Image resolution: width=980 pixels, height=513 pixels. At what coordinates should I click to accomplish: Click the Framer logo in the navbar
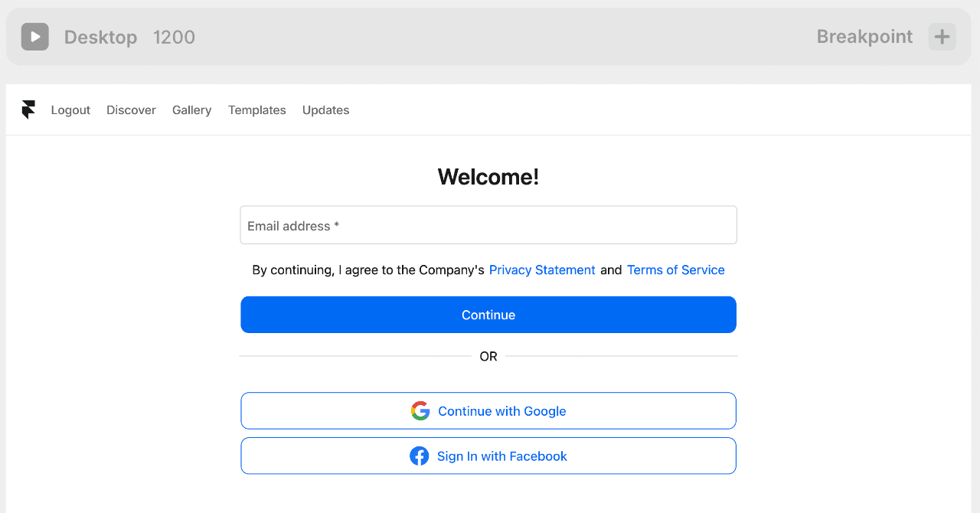[x=28, y=110]
